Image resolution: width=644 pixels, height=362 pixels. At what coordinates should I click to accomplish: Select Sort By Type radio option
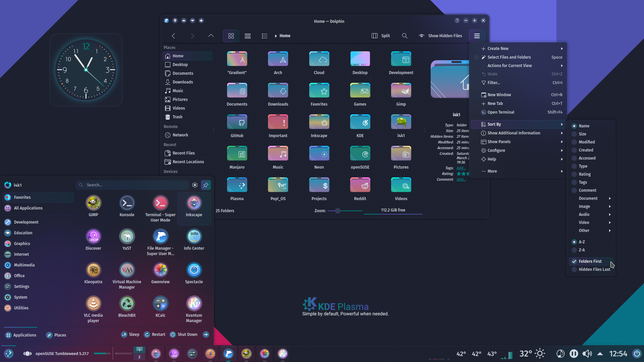pyautogui.click(x=579, y=166)
